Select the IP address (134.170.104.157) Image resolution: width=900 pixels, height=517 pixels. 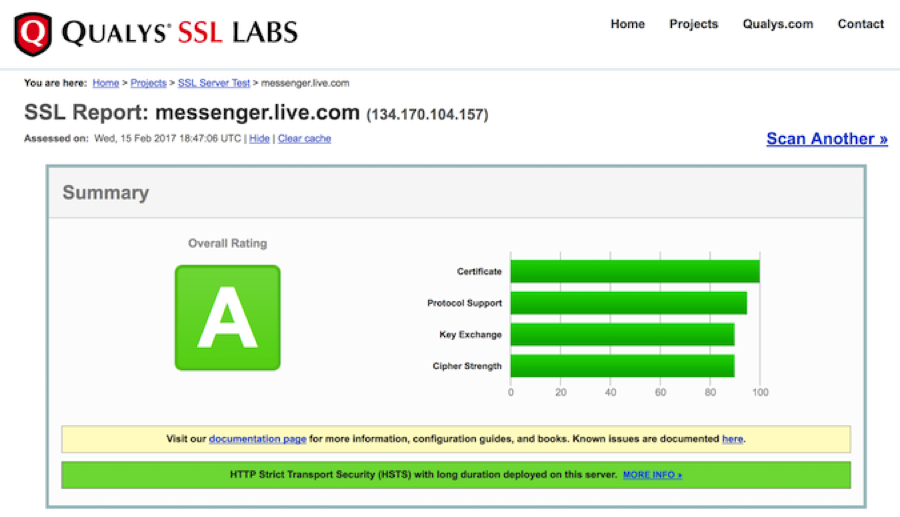click(x=428, y=115)
